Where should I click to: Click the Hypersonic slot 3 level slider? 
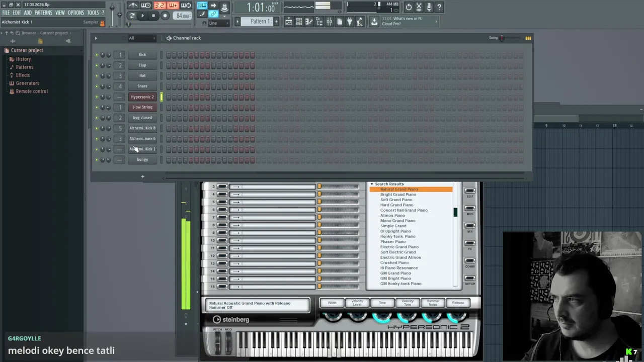[339, 187]
